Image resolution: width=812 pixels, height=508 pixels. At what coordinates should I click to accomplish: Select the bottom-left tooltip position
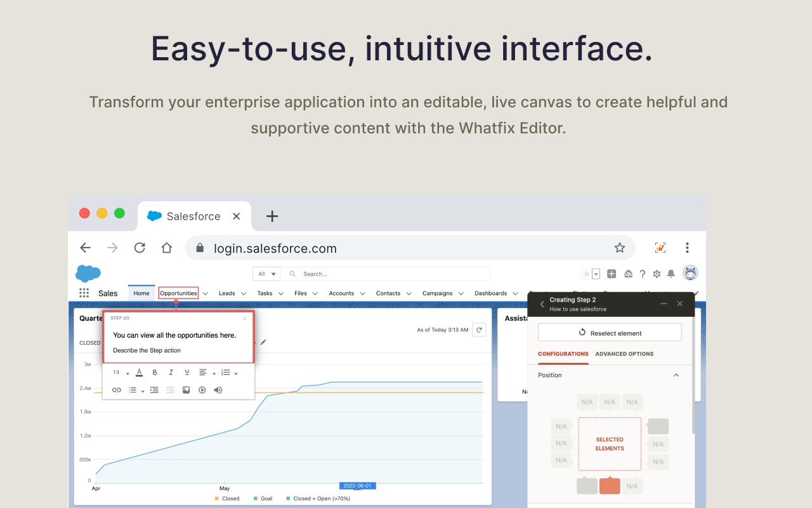pyautogui.click(x=587, y=486)
